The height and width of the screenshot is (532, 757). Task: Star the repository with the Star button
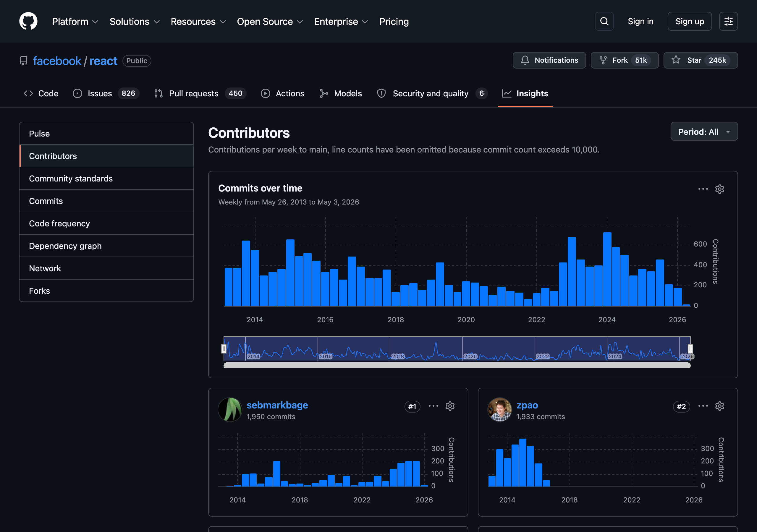coord(700,60)
